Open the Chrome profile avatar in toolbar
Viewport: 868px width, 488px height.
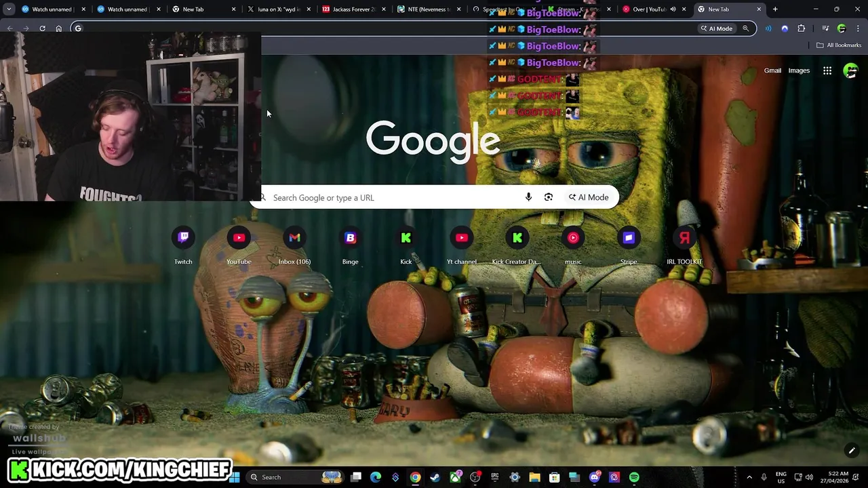(842, 28)
